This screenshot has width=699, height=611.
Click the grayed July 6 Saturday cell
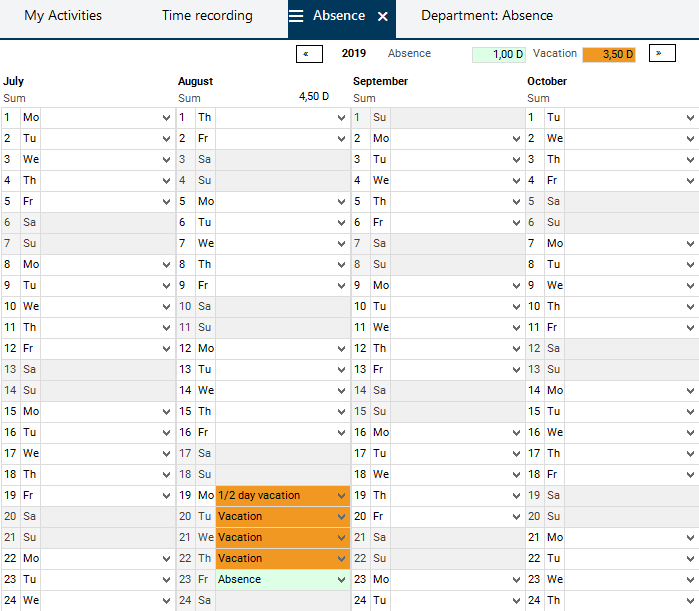click(106, 223)
